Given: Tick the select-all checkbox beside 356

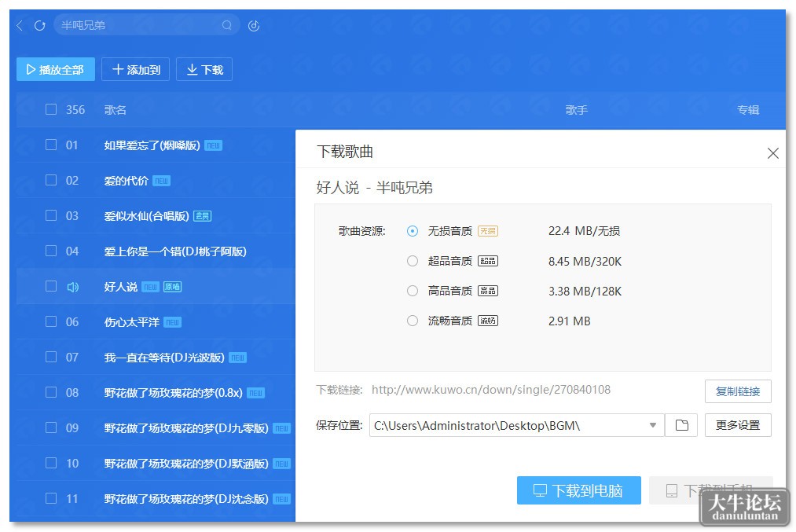Looking at the screenshot, I should tap(51, 110).
